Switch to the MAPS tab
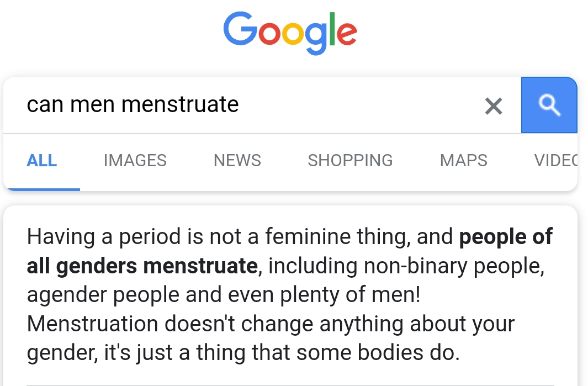 point(464,161)
